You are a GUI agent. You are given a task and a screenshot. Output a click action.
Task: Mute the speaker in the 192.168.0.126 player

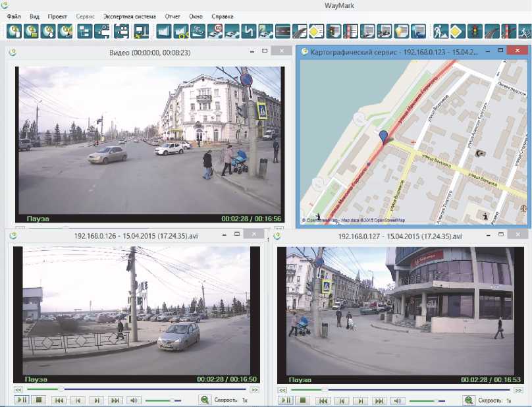tap(134, 400)
